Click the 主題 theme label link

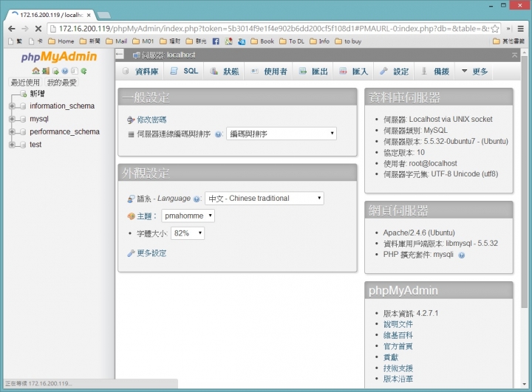(144, 216)
